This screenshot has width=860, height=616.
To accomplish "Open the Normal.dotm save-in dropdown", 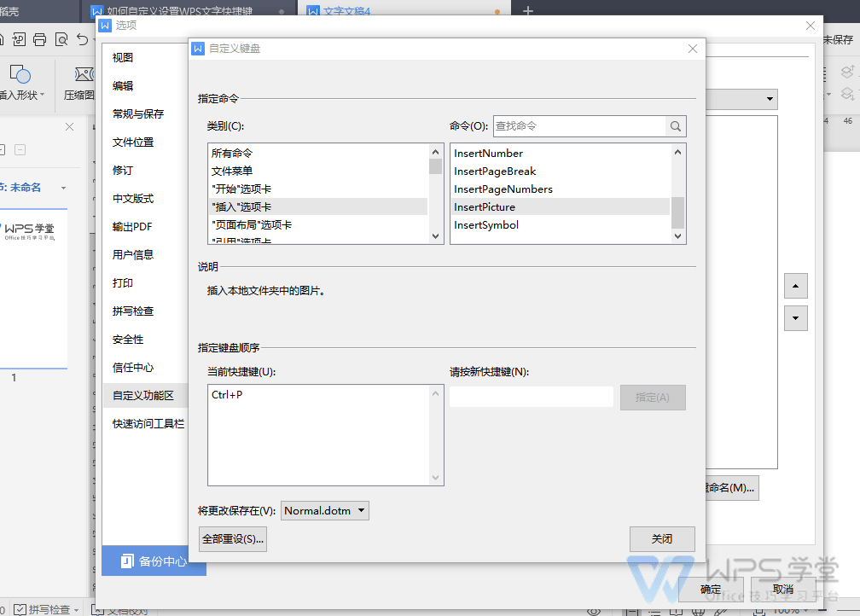I will [325, 511].
